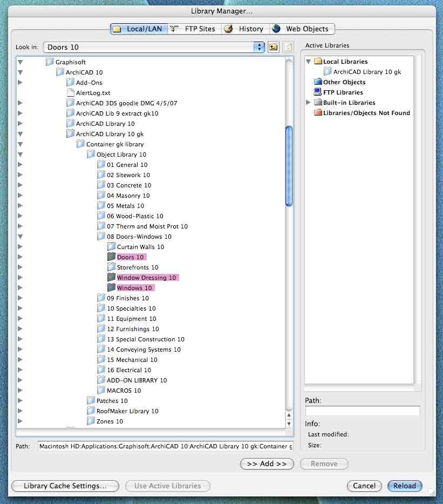Click the dark Windows 10 folder icon
The width and height of the screenshot is (443, 504).
pyautogui.click(x=111, y=288)
